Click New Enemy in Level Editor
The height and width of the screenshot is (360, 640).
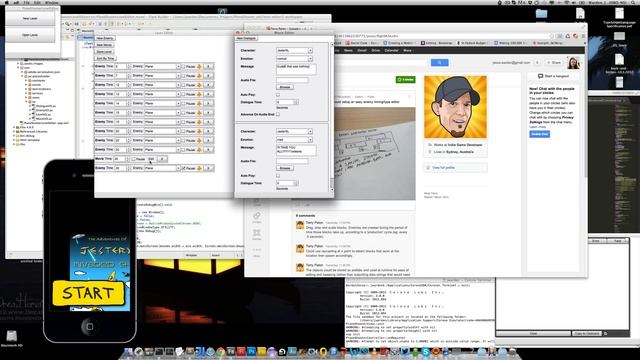pyautogui.click(x=105, y=38)
